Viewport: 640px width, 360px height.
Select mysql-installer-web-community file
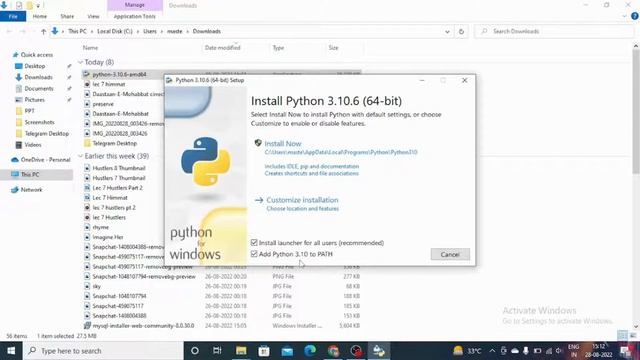143,326
